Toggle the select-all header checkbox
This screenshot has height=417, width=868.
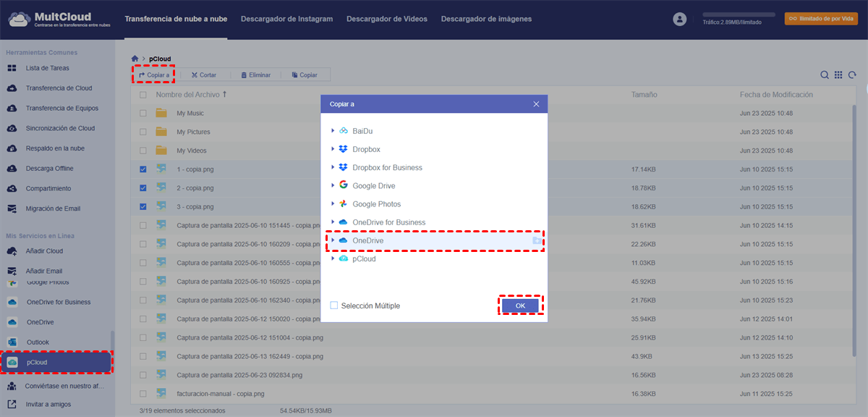click(142, 95)
